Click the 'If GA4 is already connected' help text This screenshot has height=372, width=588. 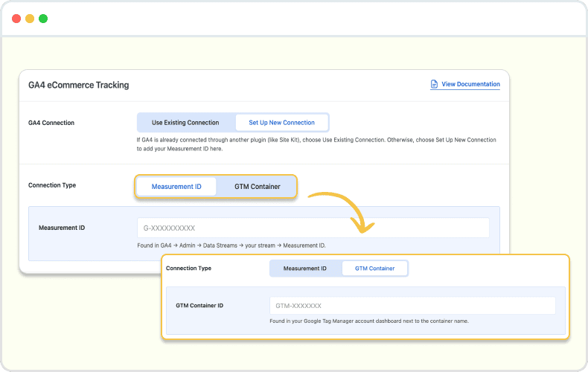point(316,144)
